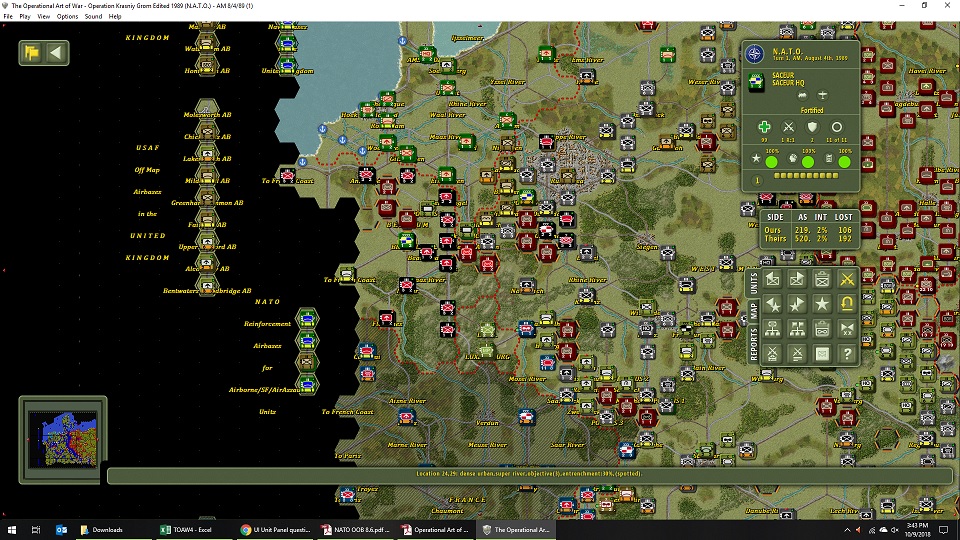Click the readiness icon in the panel's indicator row
This screenshot has height=540, width=960.
click(x=793, y=159)
